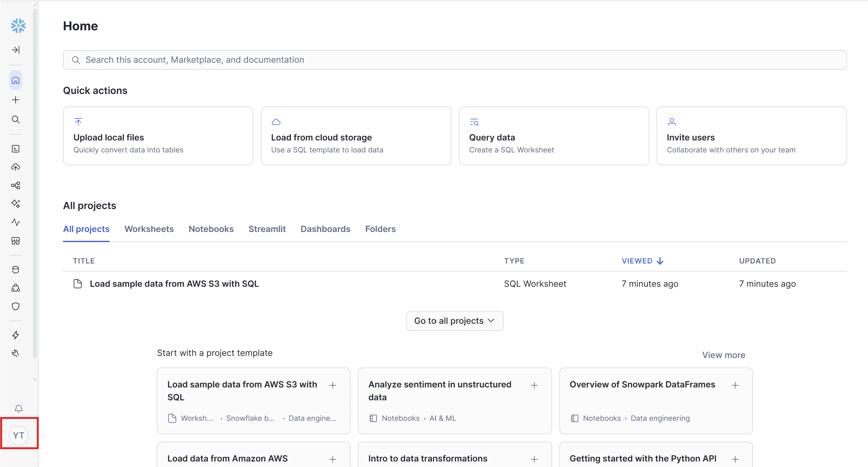Click the Load from cloud storage quick action
This screenshot has width=868, height=467.
click(356, 136)
